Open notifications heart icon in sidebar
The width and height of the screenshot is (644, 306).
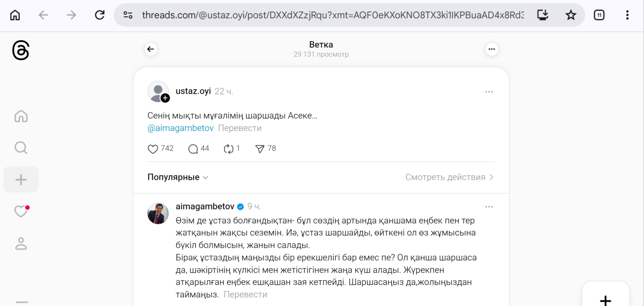21,211
